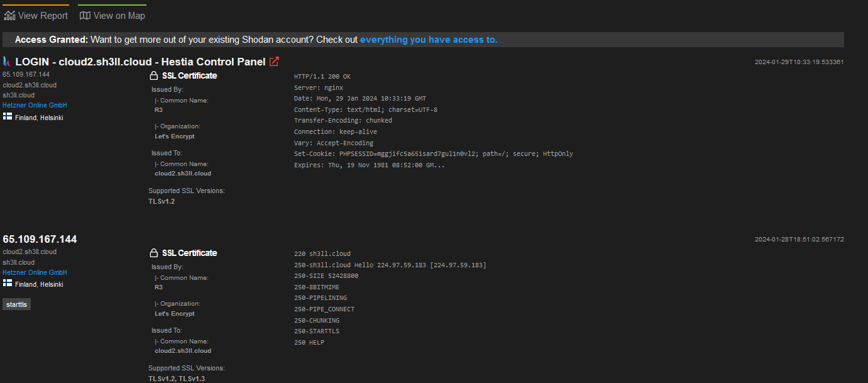868x383 pixels.
Task: Click issuer common name 'R3' in second result
Action: pyautogui.click(x=158, y=287)
